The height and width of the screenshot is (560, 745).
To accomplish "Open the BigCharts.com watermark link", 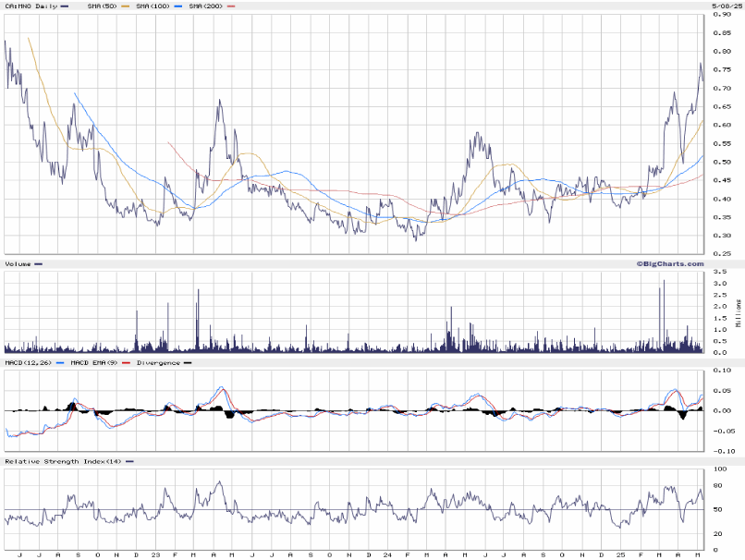I will coord(669,263).
